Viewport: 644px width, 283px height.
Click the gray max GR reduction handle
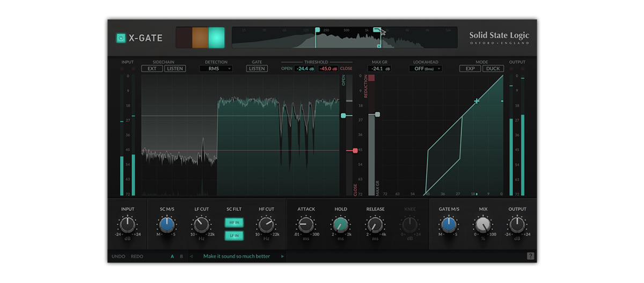click(x=377, y=114)
